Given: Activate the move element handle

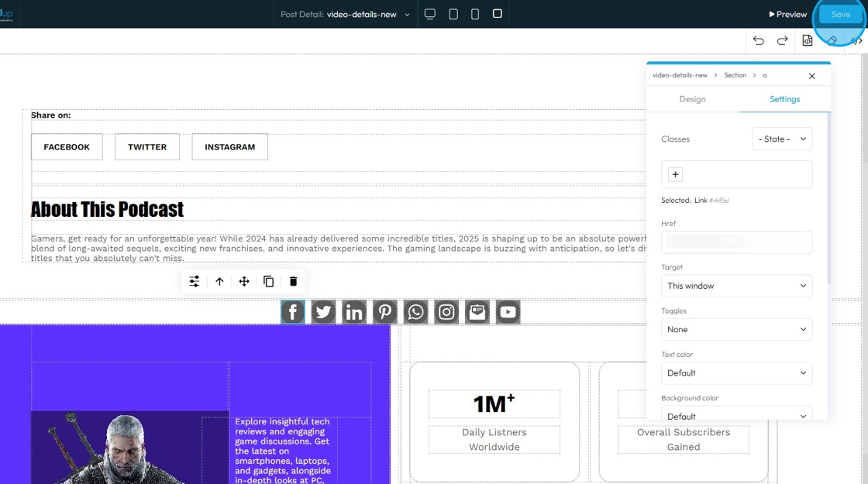Looking at the screenshot, I should point(244,282).
